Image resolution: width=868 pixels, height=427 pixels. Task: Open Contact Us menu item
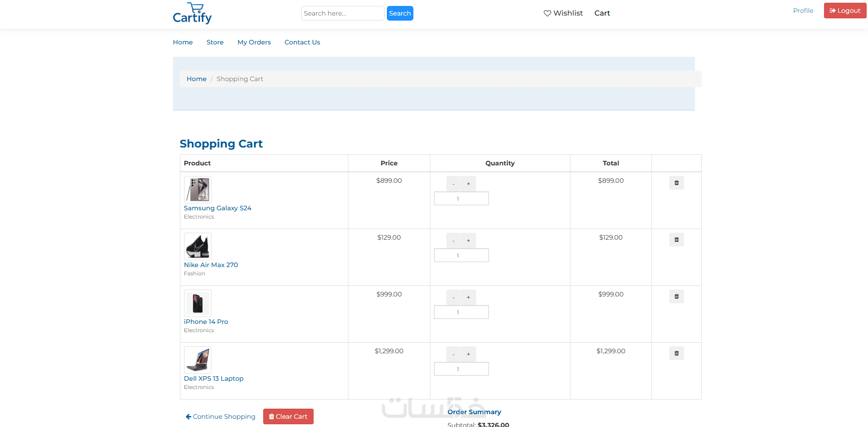(x=302, y=42)
